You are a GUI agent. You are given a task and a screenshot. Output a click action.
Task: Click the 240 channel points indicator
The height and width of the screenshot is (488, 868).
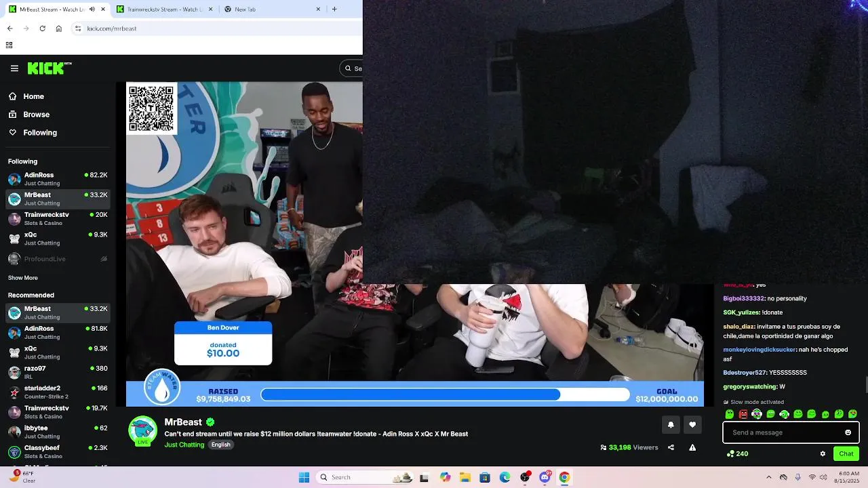pyautogui.click(x=737, y=454)
